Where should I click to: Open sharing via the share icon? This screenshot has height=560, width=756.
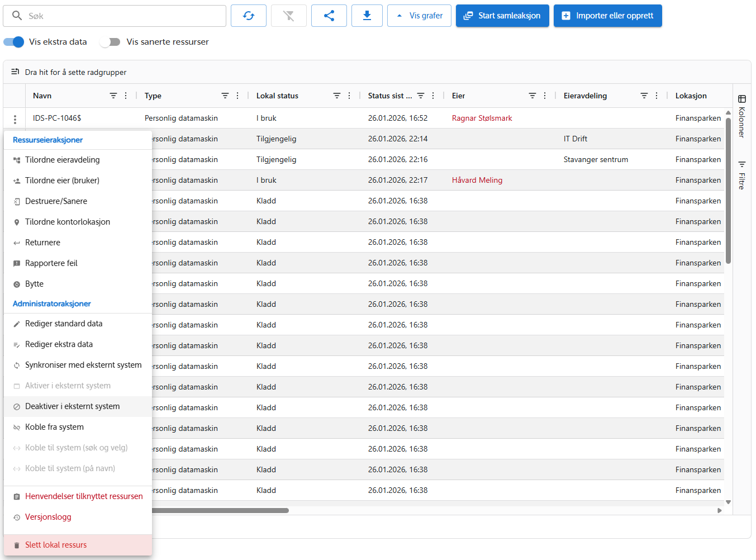(x=329, y=16)
